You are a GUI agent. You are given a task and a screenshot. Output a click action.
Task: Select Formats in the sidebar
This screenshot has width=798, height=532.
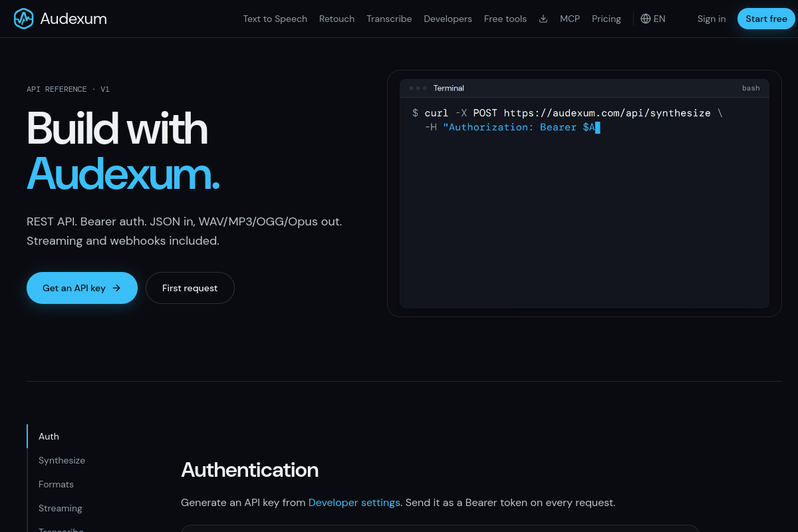coord(56,484)
